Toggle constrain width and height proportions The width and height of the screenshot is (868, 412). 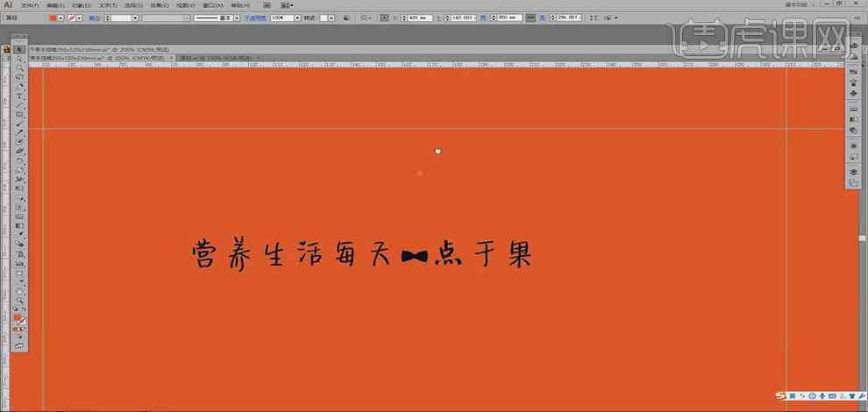pos(530,18)
